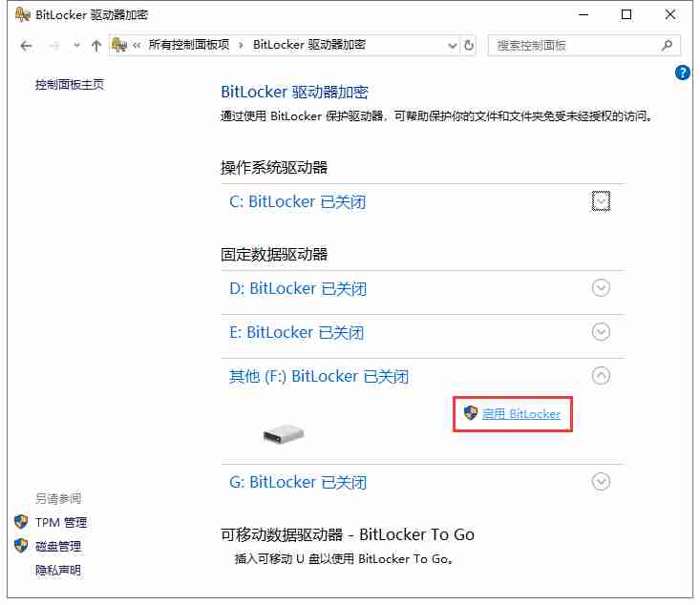Click 'D: BitLocker 已关闭' drive entry
700x605 pixels.
(x=298, y=289)
